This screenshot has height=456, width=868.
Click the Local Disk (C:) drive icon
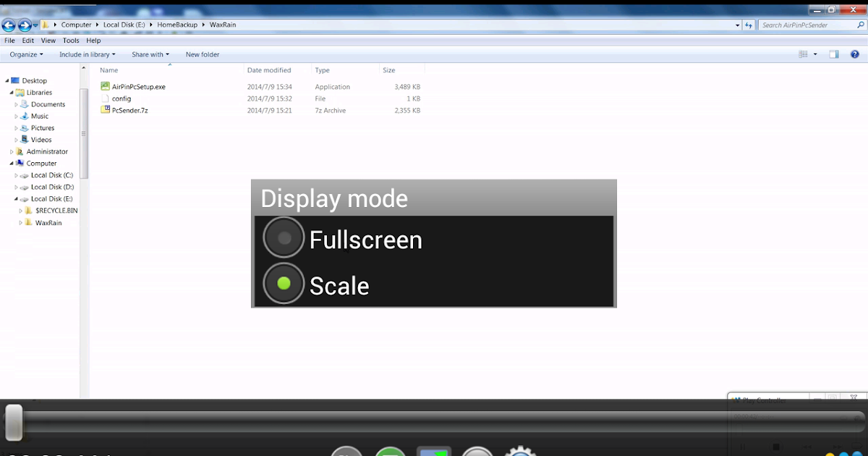[25, 175]
